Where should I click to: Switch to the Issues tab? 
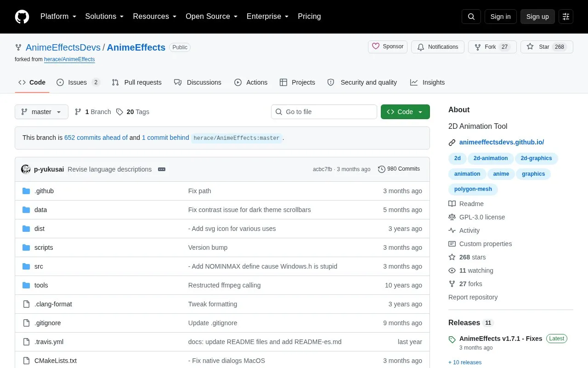click(78, 82)
